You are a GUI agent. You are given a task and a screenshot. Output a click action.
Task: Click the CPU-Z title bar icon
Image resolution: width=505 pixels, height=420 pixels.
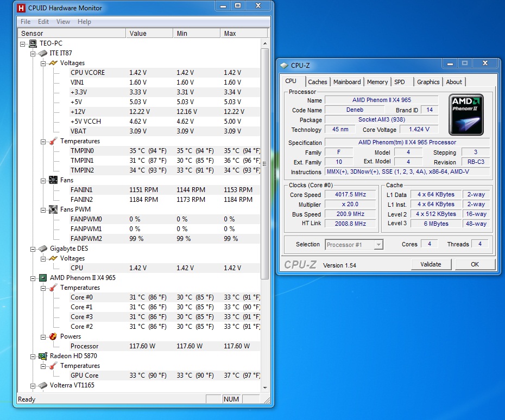284,65
